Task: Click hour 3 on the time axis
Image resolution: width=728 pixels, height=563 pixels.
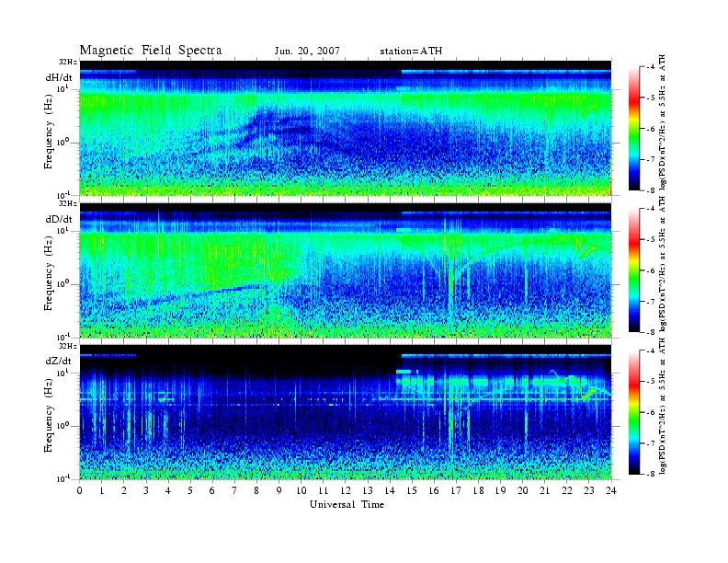Action: click(146, 490)
